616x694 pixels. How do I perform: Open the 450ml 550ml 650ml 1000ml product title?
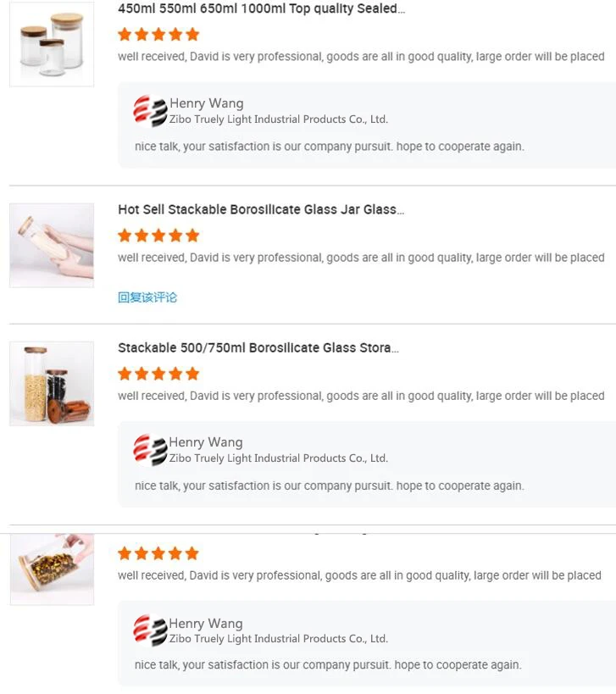point(261,9)
